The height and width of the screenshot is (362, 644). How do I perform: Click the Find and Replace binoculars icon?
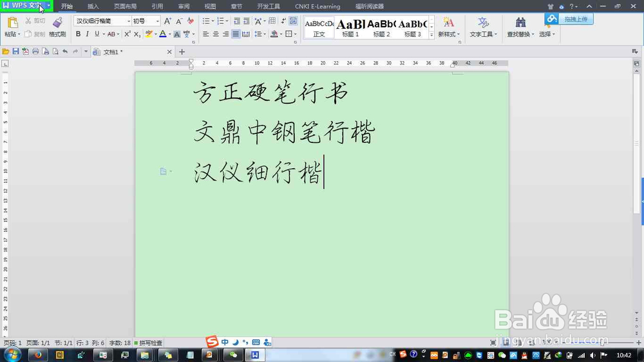click(520, 23)
